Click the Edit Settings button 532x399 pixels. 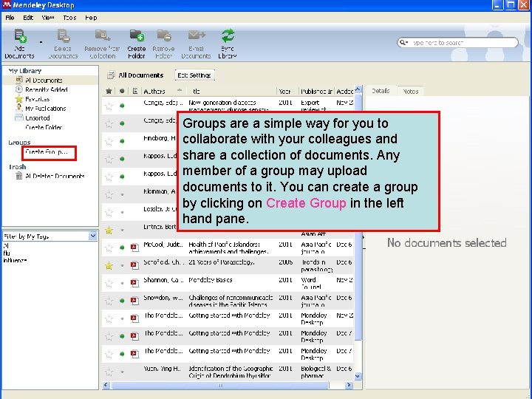pyautogui.click(x=194, y=75)
